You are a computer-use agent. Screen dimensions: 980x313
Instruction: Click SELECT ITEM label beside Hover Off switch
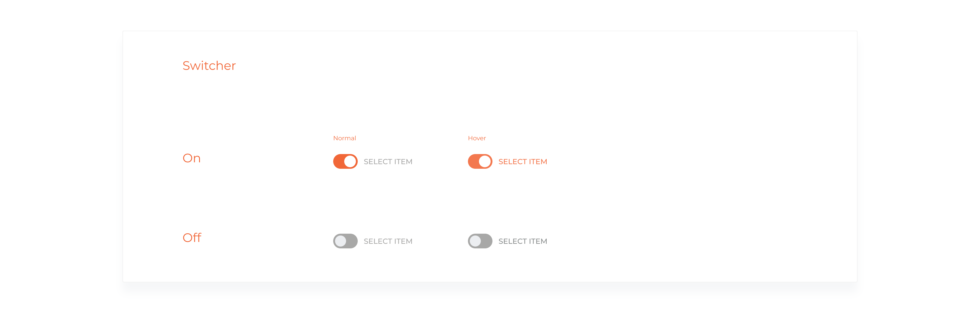[x=522, y=241]
